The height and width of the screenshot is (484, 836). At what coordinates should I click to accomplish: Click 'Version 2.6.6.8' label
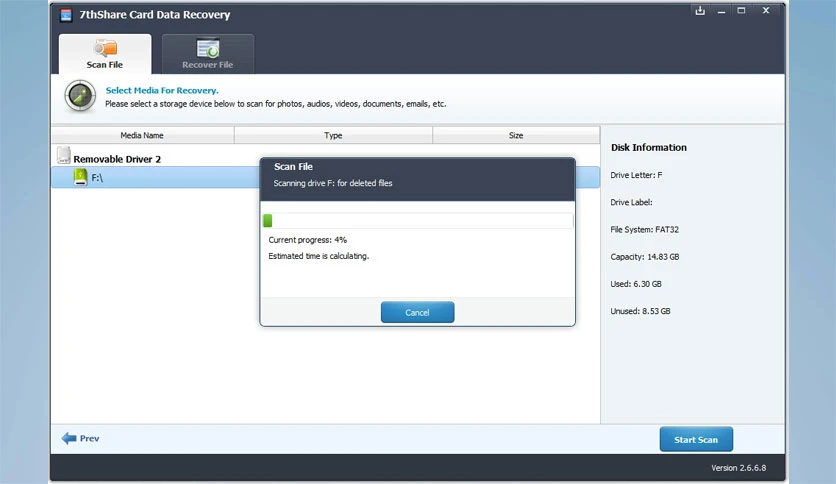[x=738, y=467]
